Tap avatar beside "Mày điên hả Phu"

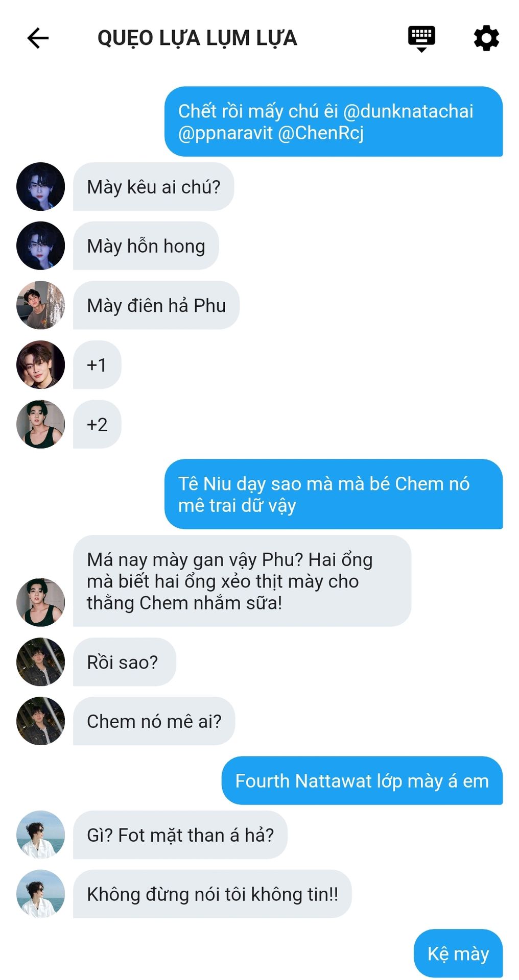(41, 305)
